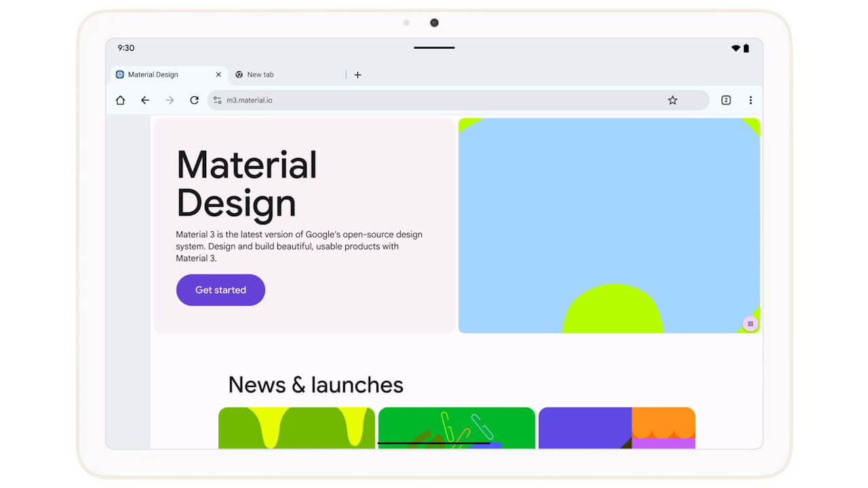Image resolution: width=868 pixels, height=488 pixels.
Task: Bookmark this page with the star
Action: (673, 100)
